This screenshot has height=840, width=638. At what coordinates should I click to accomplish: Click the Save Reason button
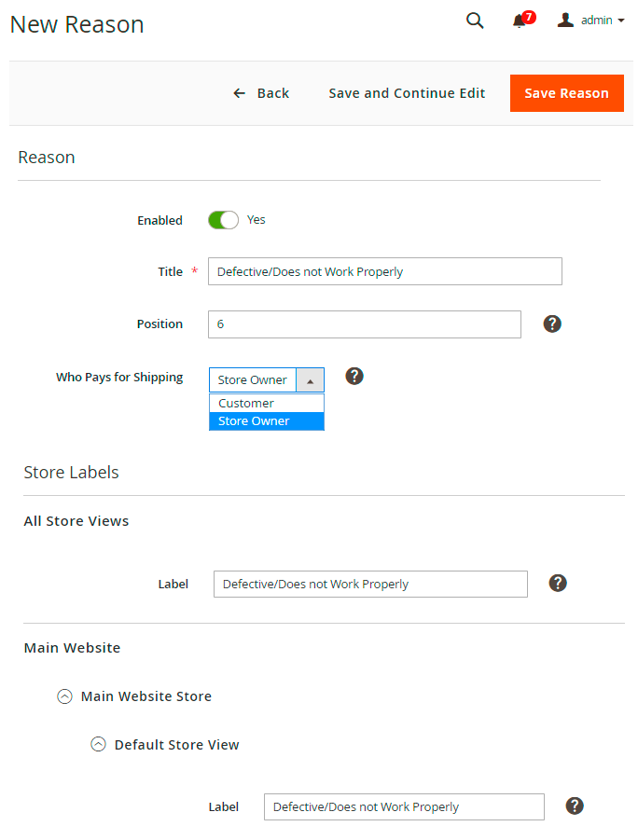point(566,93)
